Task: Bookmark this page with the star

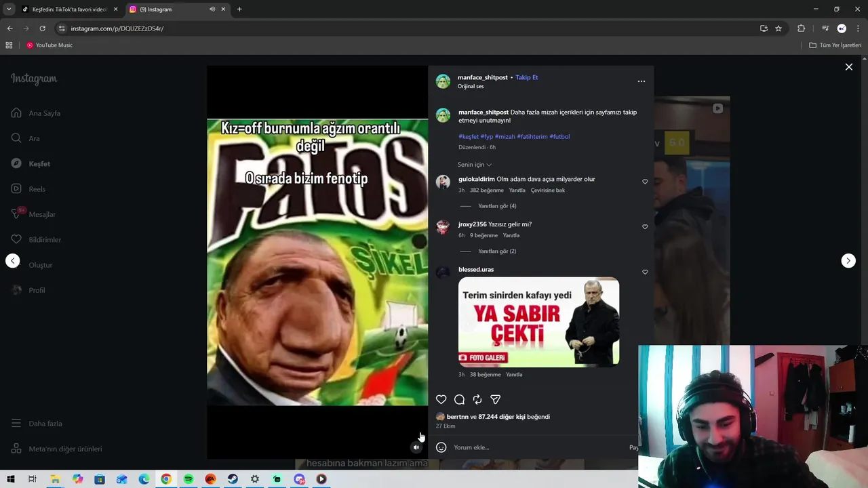Action: pyautogui.click(x=778, y=28)
